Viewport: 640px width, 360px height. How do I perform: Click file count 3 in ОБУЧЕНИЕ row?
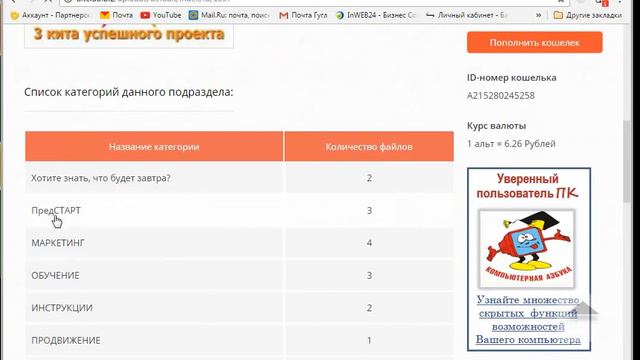[x=369, y=276]
